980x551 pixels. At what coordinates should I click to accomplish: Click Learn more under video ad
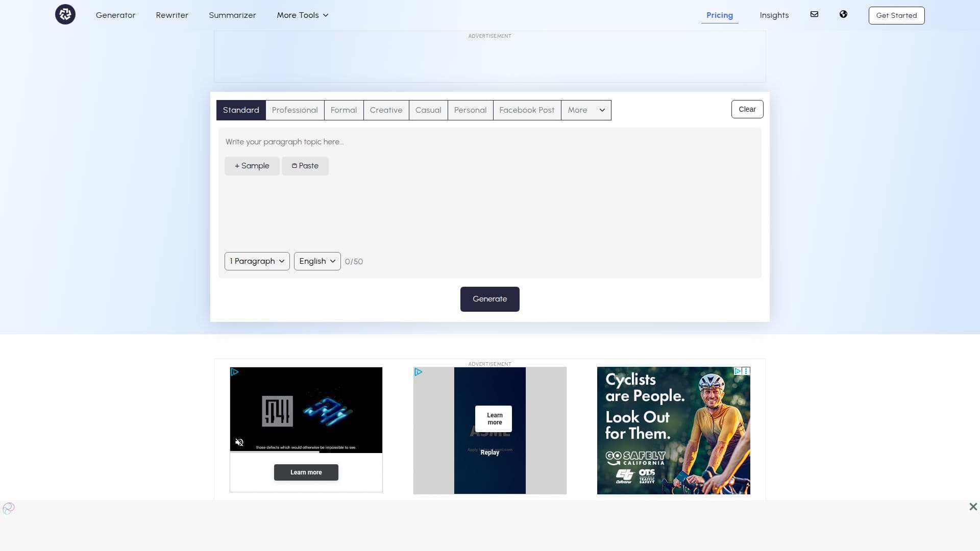click(306, 472)
